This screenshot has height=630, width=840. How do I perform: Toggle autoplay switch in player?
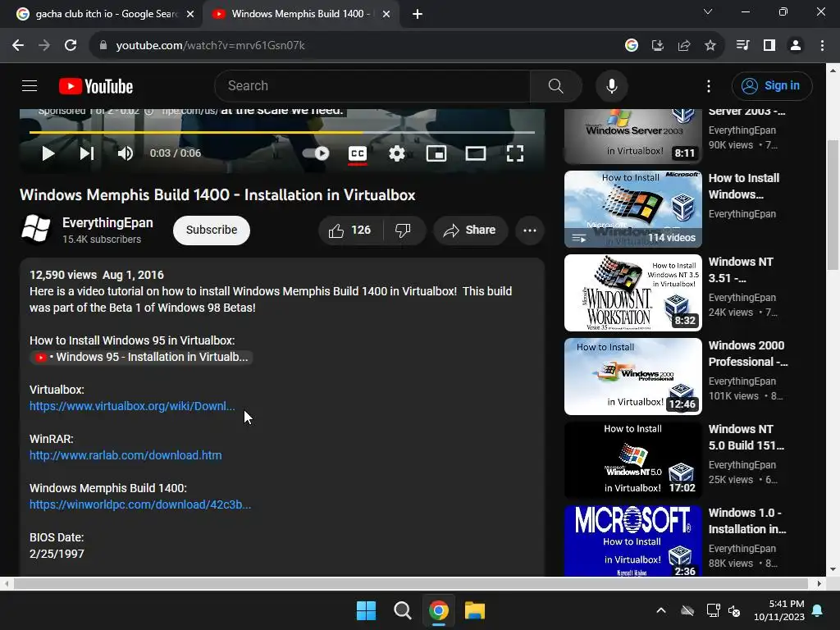[316, 153]
